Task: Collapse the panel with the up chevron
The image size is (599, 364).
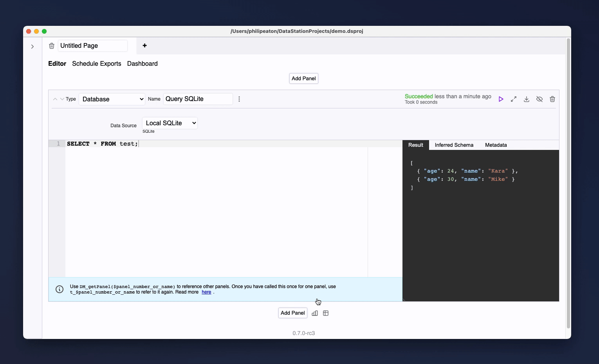Action: pos(55,99)
